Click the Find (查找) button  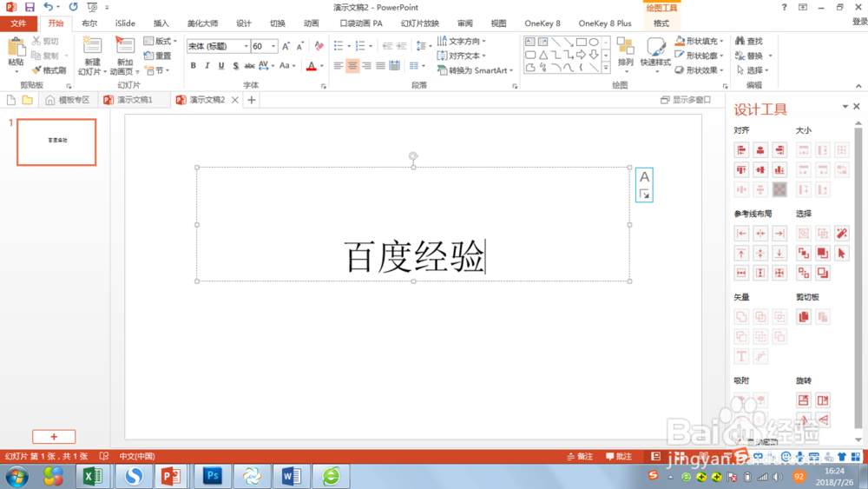click(749, 41)
